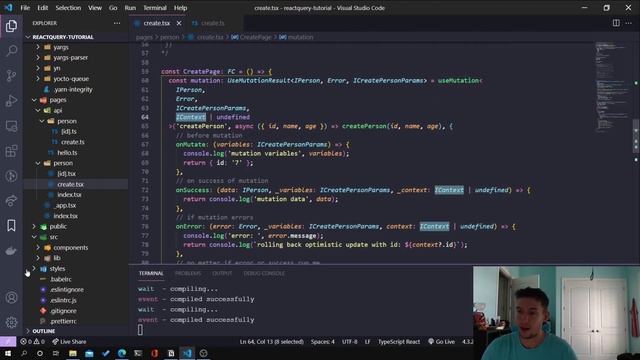
Task: Click the code minimap
Action: 612,88
